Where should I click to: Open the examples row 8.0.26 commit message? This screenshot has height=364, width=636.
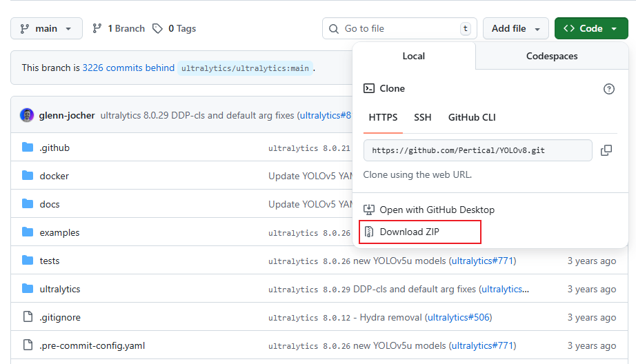pos(309,233)
